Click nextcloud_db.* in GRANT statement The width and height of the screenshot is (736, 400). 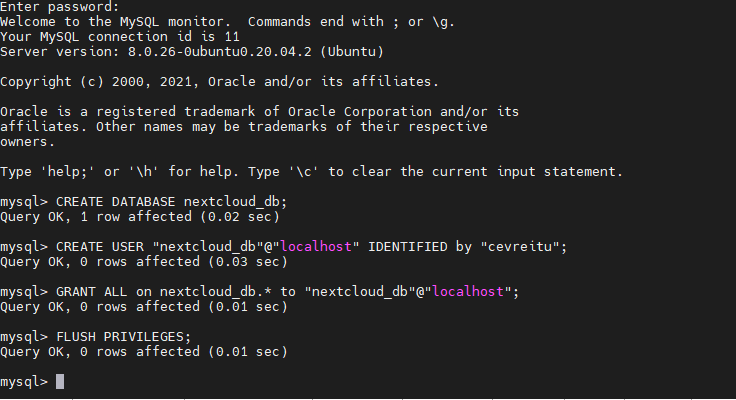[215, 292]
